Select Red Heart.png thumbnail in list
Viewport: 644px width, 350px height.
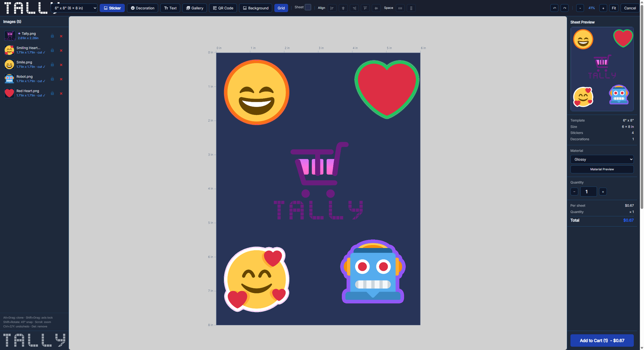pyautogui.click(x=9, y=93)
